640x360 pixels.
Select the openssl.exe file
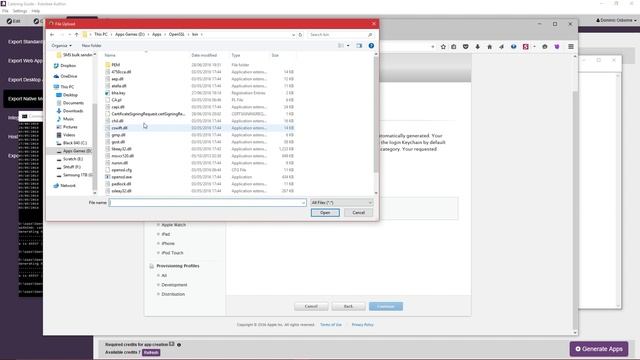coord(122,177)
